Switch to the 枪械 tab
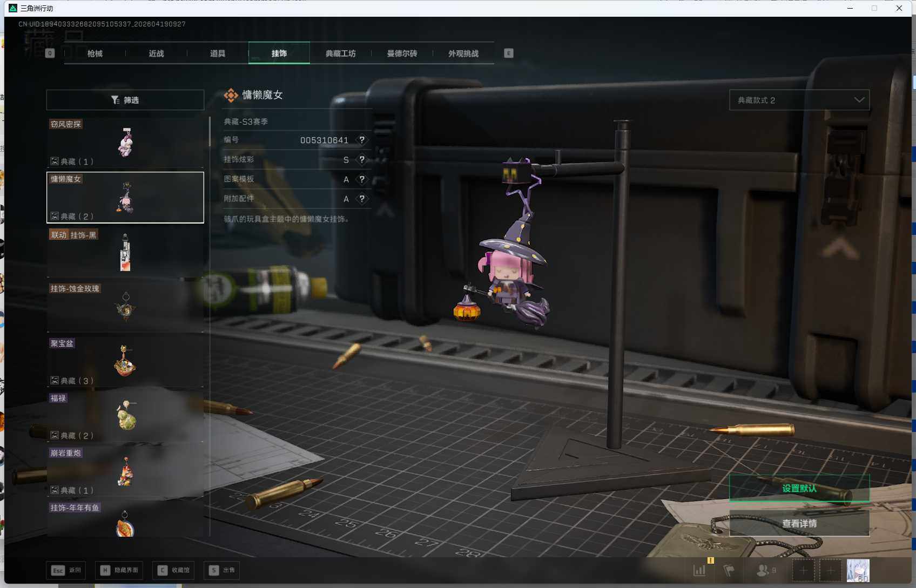This screenshot has height=588, width=916. coord(95,53)
